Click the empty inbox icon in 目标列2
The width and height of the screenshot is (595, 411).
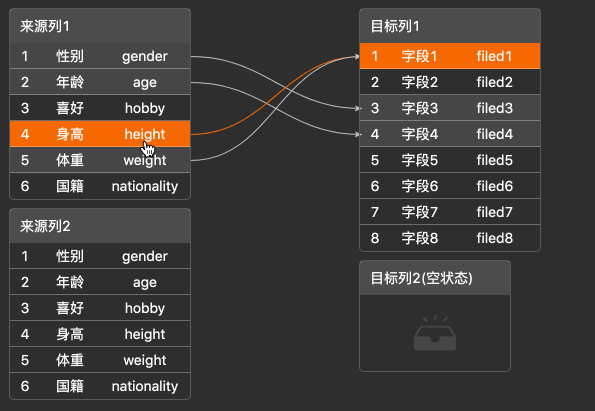point(435,333)
